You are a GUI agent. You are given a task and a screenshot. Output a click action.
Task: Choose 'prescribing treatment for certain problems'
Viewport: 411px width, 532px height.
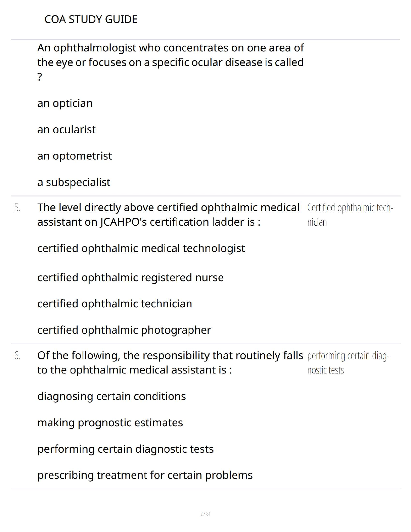pos(145,475)
